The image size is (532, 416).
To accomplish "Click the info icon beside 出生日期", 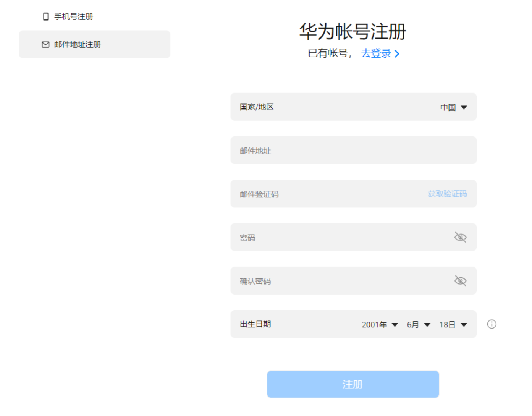I will [492, 324].
